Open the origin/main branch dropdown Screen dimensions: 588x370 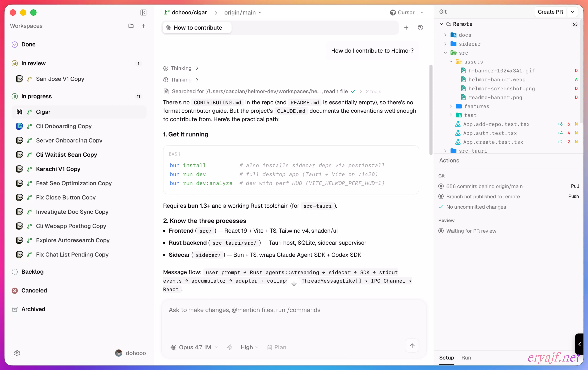pos(243,12)
